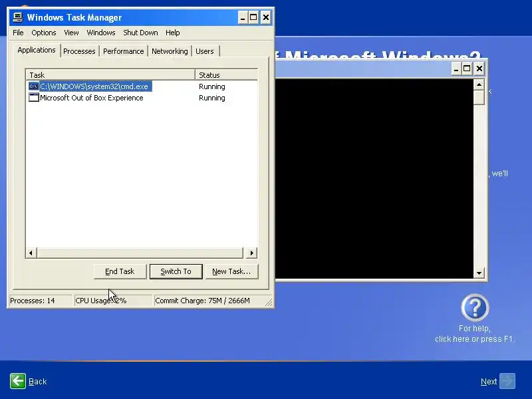The width and height of the screenshot is (532, 399).
Task: Click the New Task... button
Action: tap(231, 271)
